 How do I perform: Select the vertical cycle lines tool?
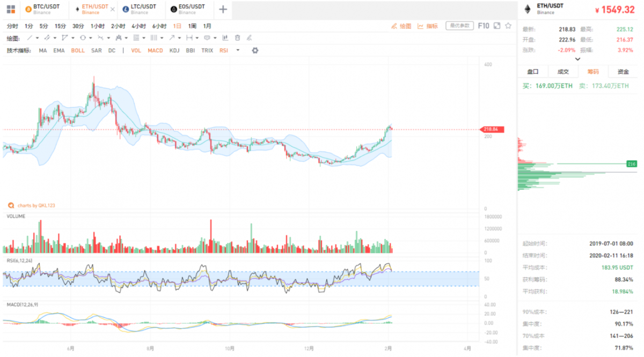[x=153, y=38]
